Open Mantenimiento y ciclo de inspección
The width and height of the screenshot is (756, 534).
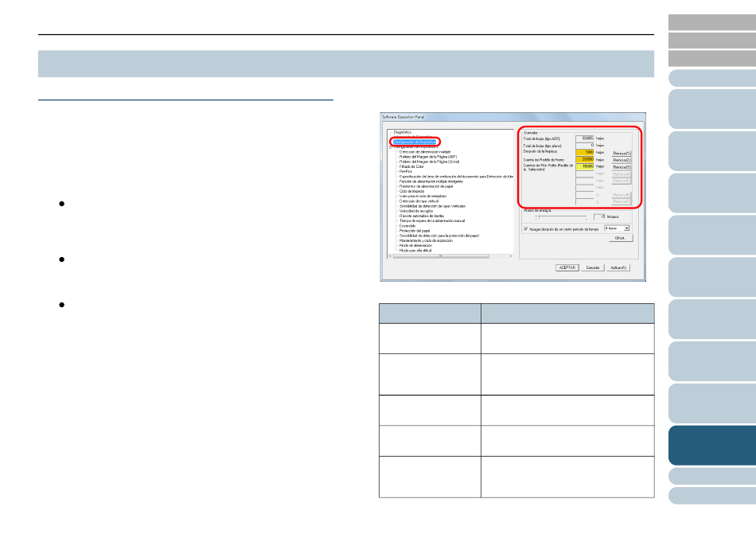click(426, 240)
